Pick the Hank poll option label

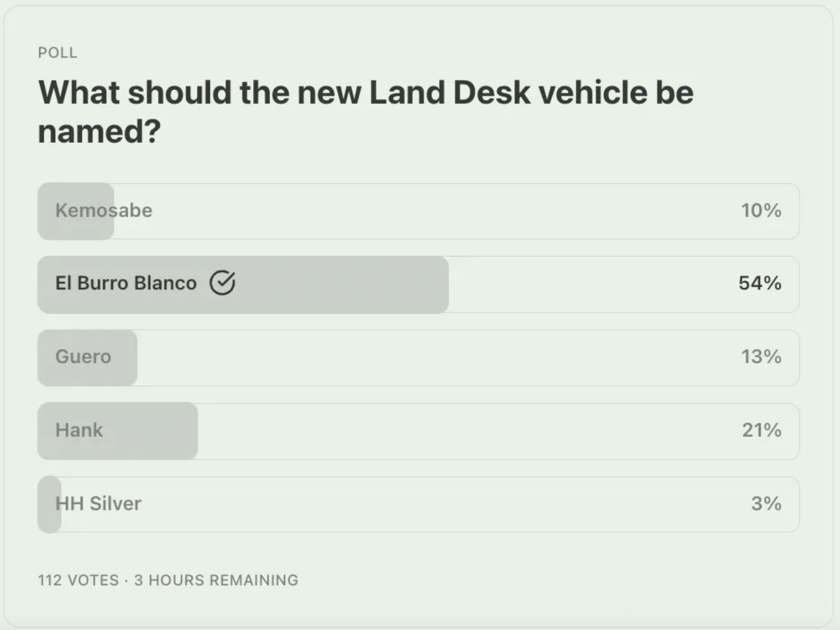click(x=79, y=430)
